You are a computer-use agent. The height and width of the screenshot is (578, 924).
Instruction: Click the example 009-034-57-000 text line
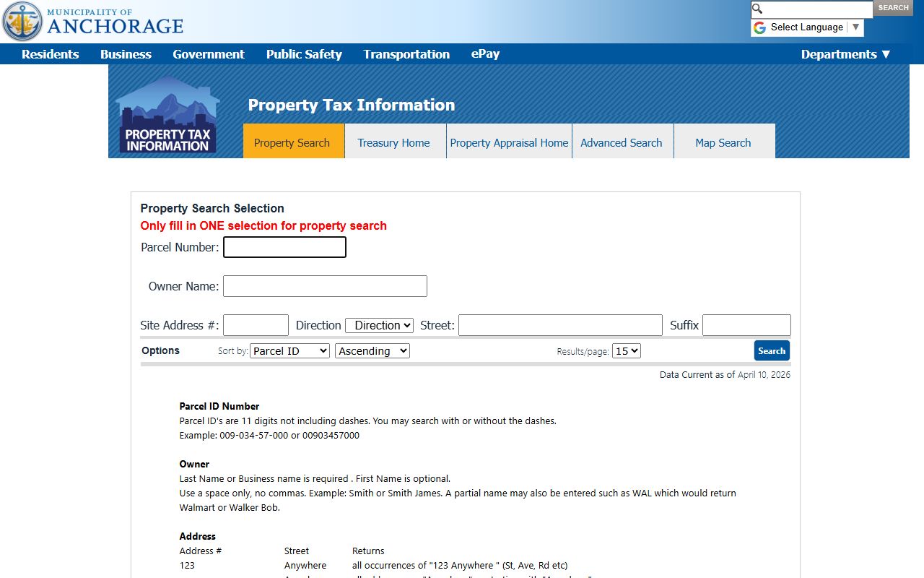coord(269,435)
